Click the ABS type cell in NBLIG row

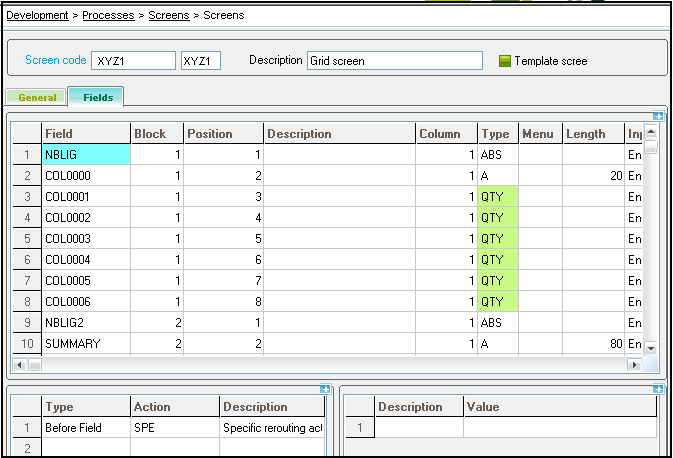click(498, 155)
